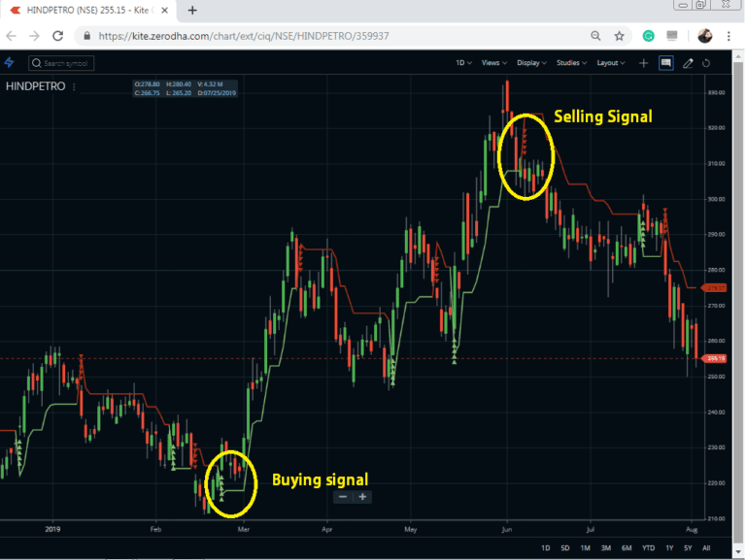Screen dimensions: 746x560
Task: Open the pencil drawing tools
Action: click(x=688, y=62)
